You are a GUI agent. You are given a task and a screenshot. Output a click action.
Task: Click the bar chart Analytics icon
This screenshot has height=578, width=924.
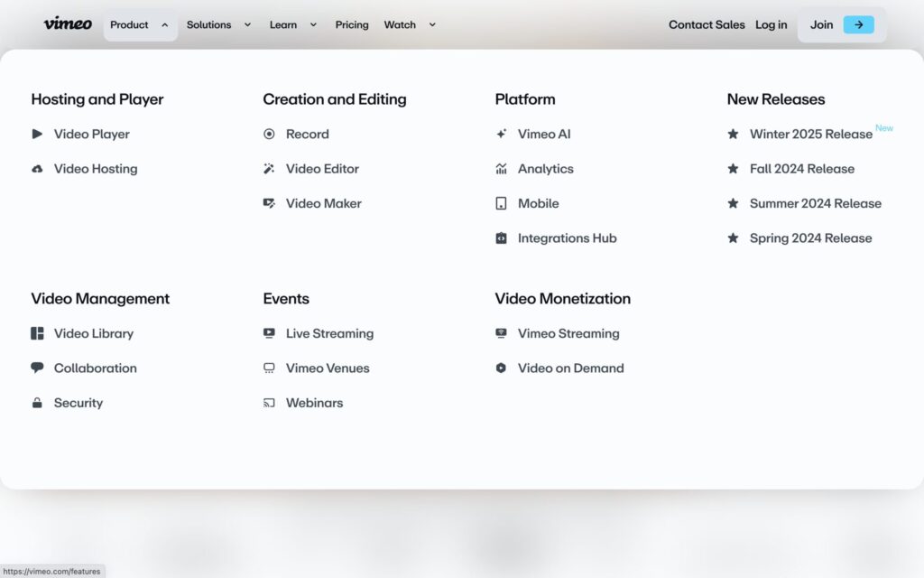point(501,169)
